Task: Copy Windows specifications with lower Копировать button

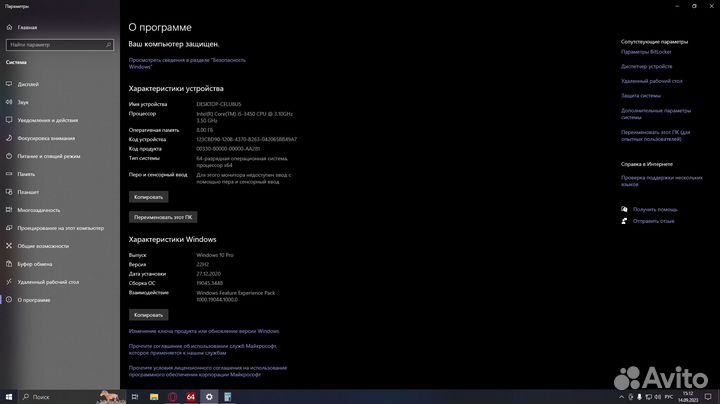Action: pos(148,315)
